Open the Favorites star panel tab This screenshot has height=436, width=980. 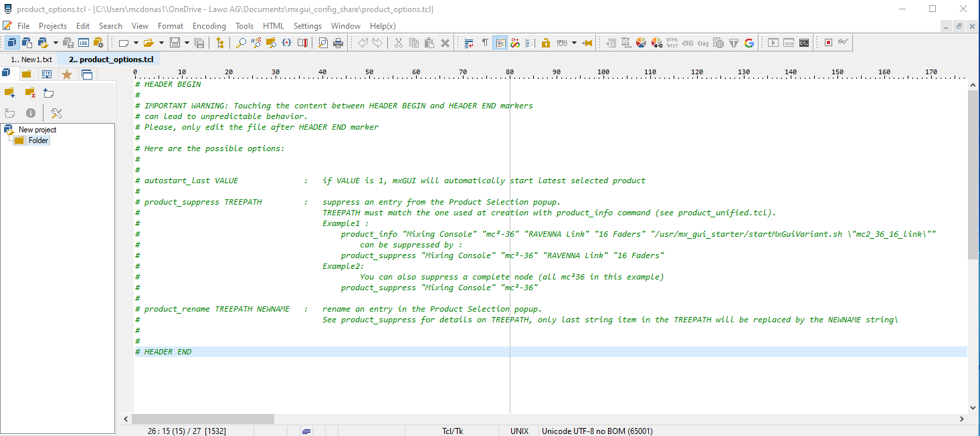67,74
